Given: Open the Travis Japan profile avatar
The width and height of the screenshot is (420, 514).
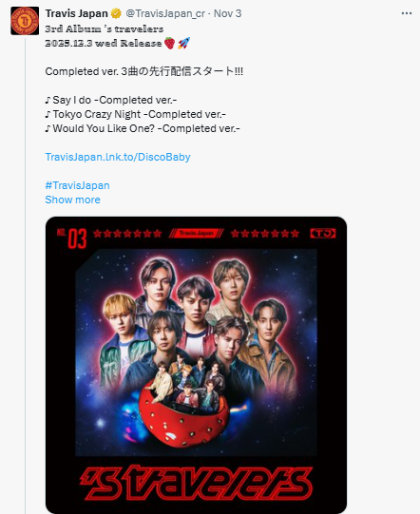Looking at the screenshot, I should tap(25, 21).
